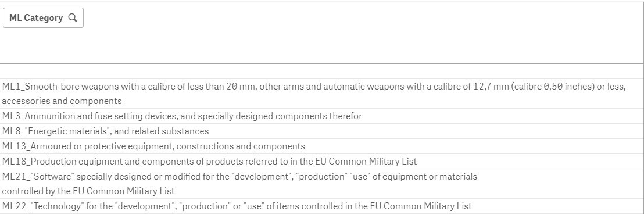Open the ML Category filter pane
Image resolution: width=644 pixels, height=218 pixels.
point(43,17)
